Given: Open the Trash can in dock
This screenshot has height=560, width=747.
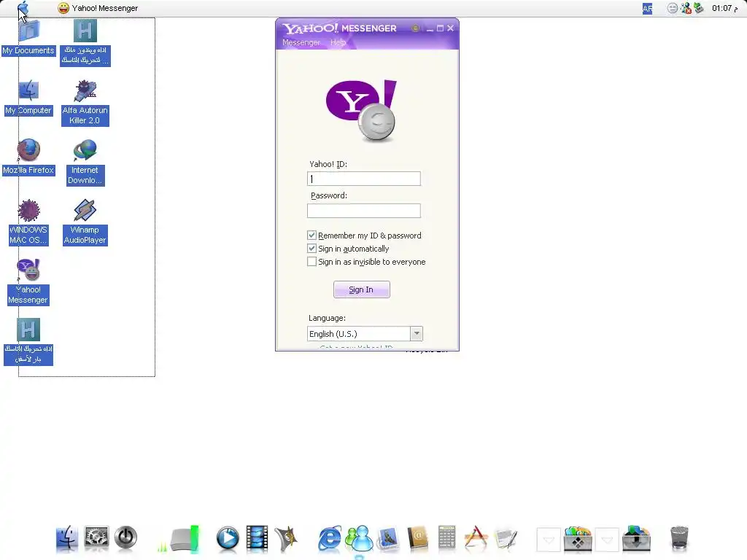Looking at the screenshot, I should (x=679, y=539).
